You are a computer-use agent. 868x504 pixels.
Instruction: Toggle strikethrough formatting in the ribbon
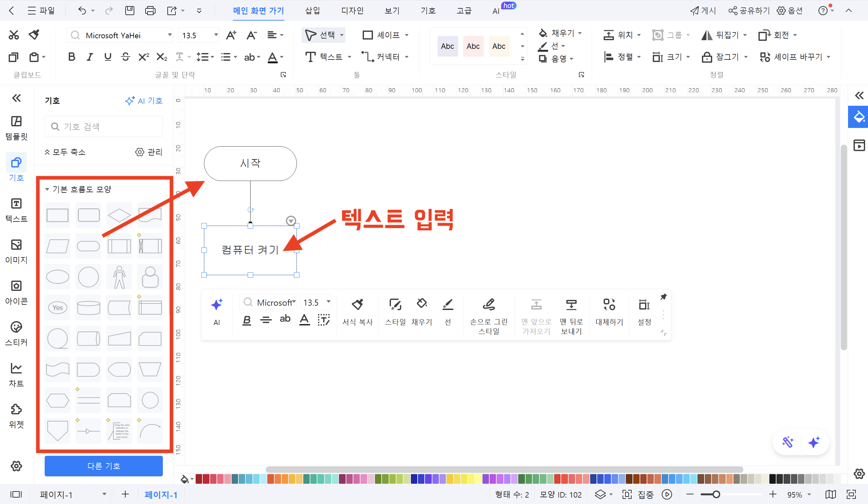[125, 57]
